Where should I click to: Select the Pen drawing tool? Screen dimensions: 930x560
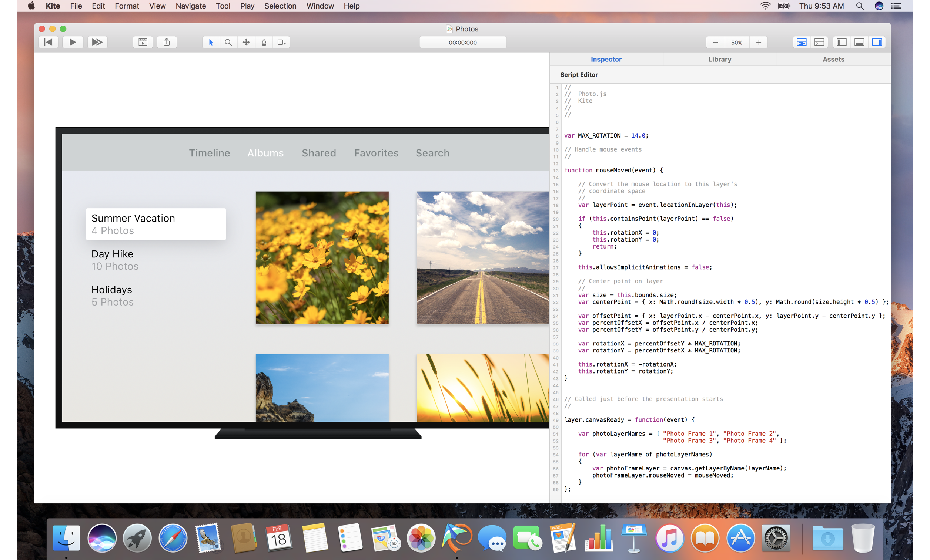click(x=264, y=42)
